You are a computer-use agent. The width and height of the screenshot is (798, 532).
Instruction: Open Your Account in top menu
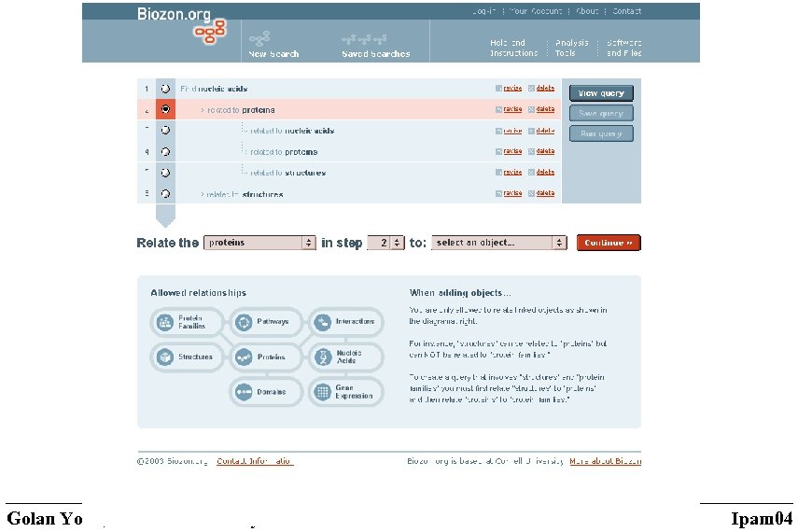(536, 10)
